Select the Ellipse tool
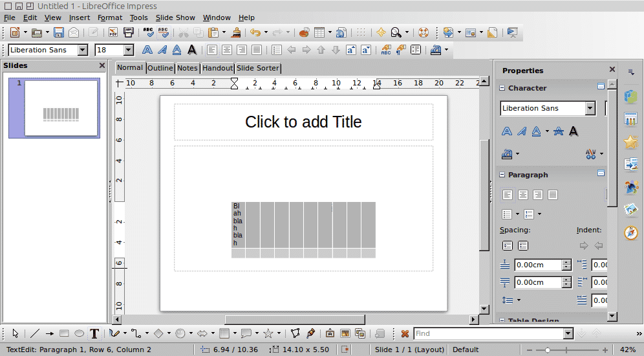The image size is (644, 356). click(x=79, y=333)
